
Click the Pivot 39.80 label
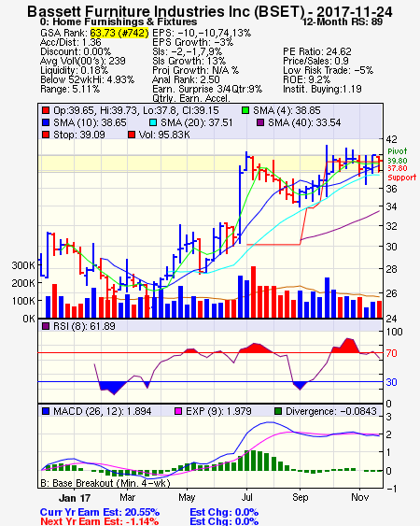[398, 156]
